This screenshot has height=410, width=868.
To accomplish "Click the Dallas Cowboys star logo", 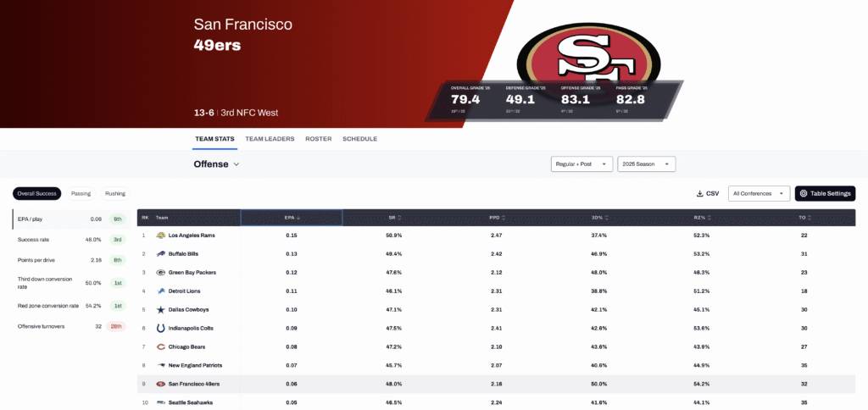I will [x=160, y=310].
